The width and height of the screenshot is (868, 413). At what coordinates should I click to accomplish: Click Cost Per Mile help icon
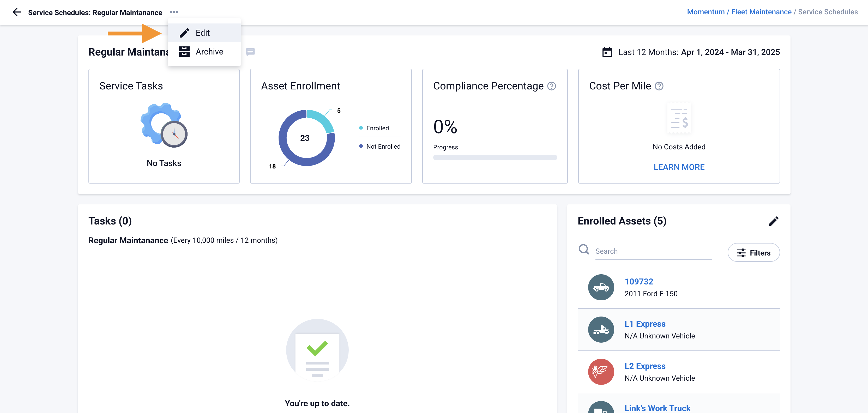[x=659, y=86]
